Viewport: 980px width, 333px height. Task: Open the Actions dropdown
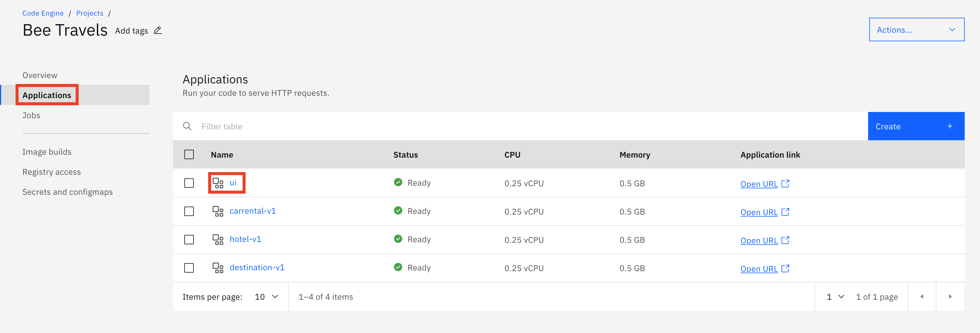coord(916,30)
